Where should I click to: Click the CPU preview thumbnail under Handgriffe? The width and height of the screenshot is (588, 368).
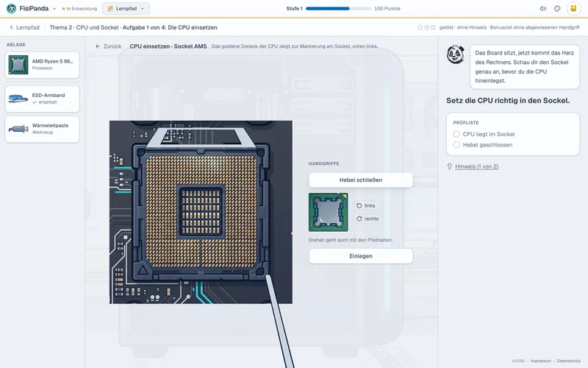[328, 212]
